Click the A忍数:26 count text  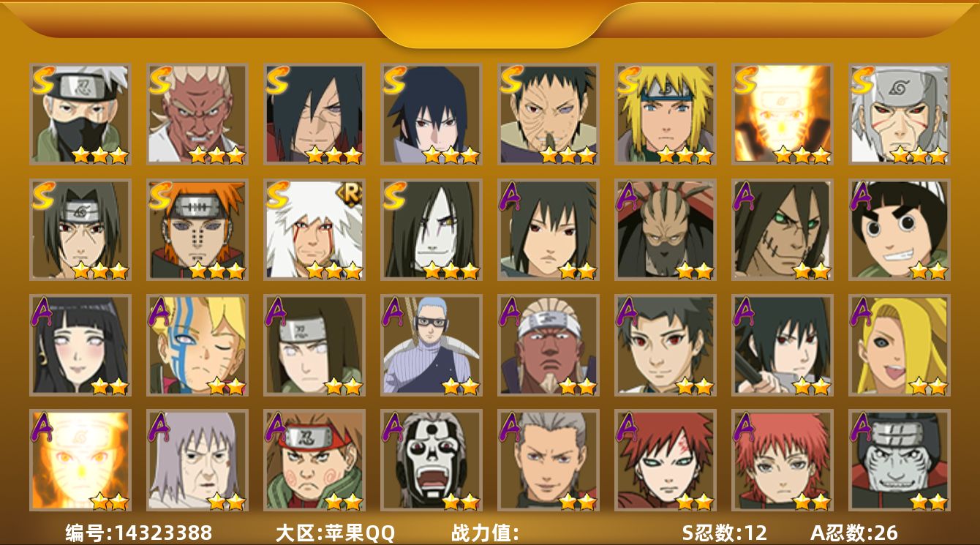853,533
